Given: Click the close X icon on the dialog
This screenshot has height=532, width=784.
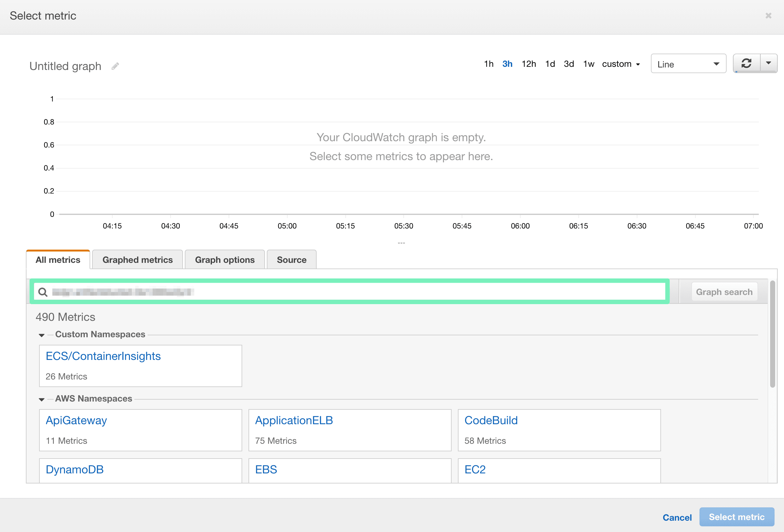Looking at the screenshot, I should [768, 15].
